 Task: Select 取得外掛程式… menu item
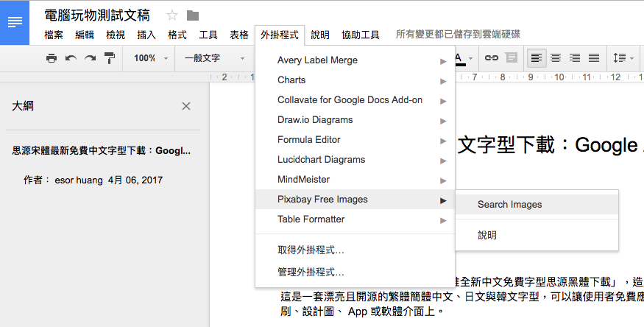(355, 250)
